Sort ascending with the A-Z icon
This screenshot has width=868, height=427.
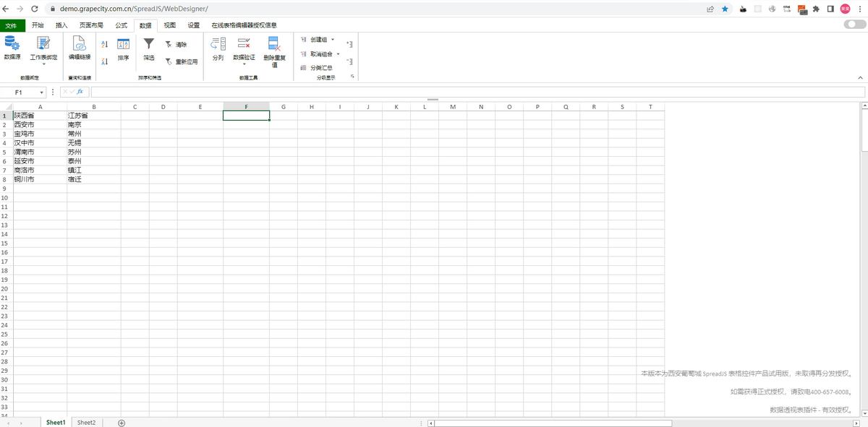(104, 44)
